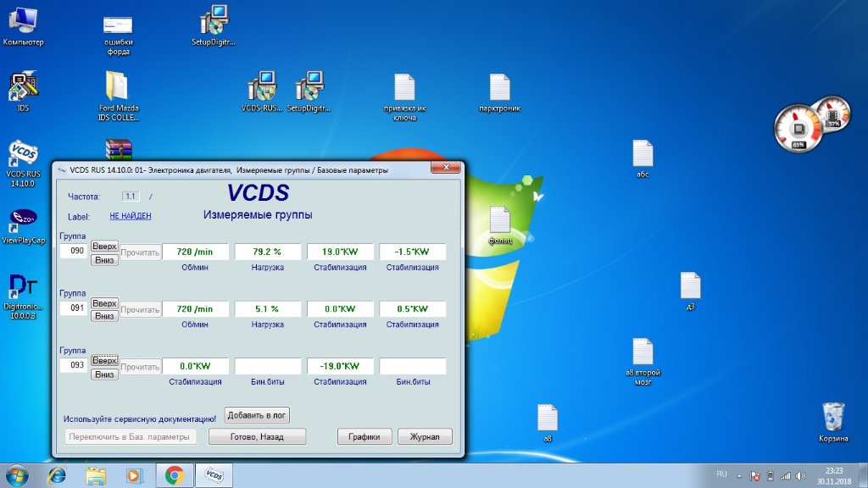Open the Digitronic desktop shortcut

tap(23, 290)
